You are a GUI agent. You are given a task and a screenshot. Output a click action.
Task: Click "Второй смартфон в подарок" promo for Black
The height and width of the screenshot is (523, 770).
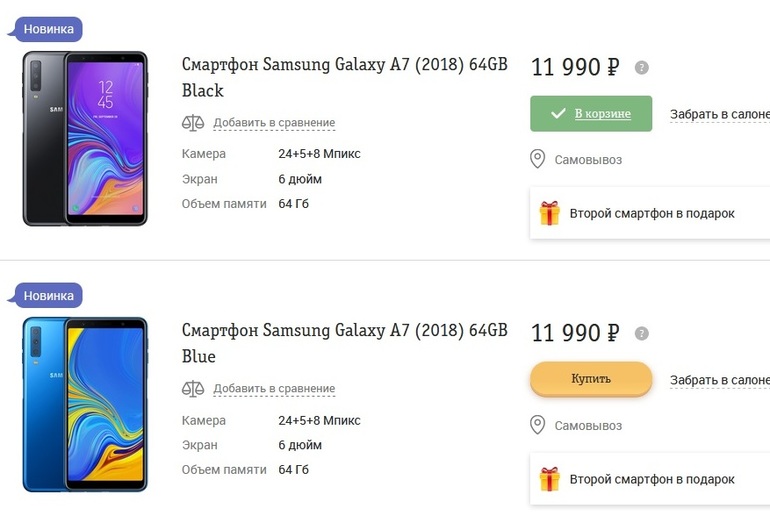click(652, 213)
